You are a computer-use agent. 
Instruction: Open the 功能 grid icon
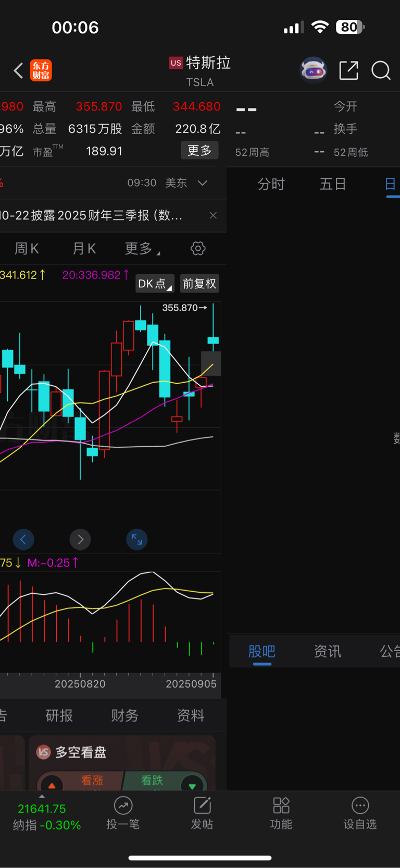[281, 806]
